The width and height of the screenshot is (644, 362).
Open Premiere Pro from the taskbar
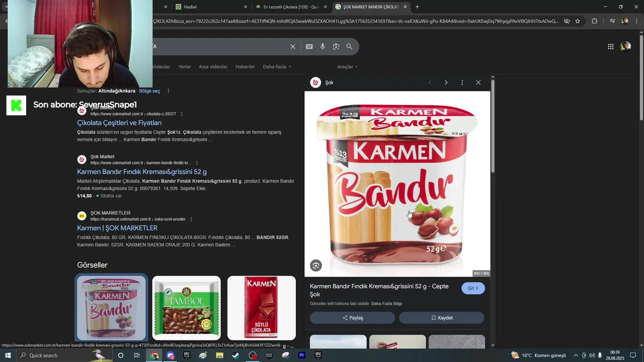302,355
